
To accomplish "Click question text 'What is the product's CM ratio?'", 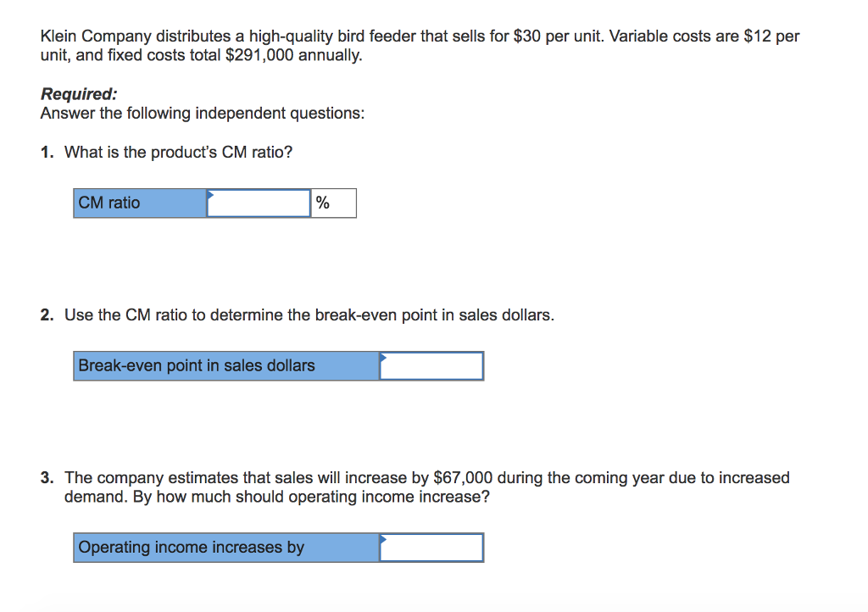I will tap(178, 153).
